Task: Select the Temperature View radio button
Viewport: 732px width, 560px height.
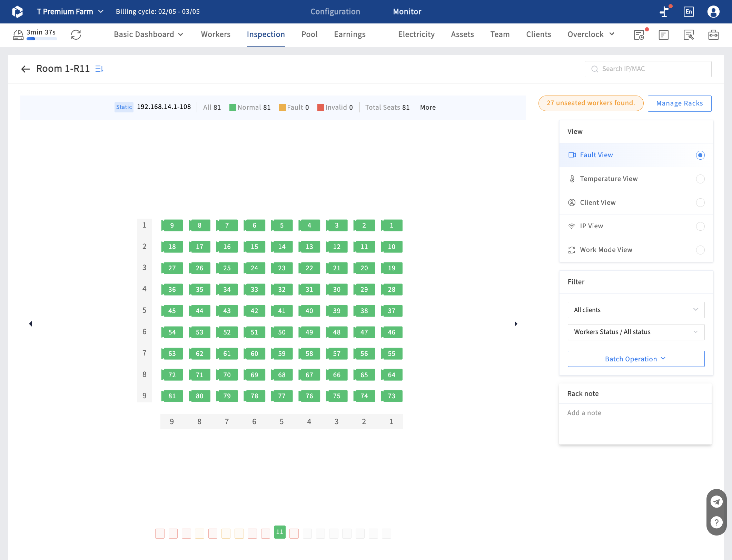Action: pyautogui.click(x=700, y=179)
